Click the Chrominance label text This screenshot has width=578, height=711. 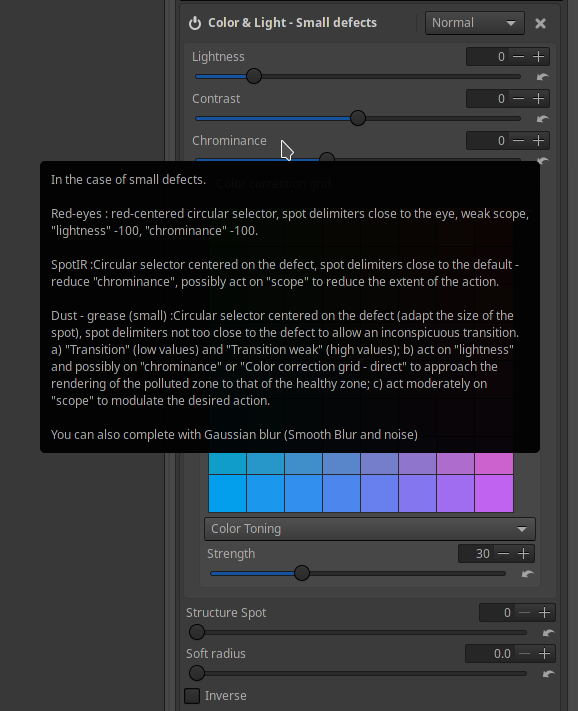pyautogui.click(x=229, y=141)
